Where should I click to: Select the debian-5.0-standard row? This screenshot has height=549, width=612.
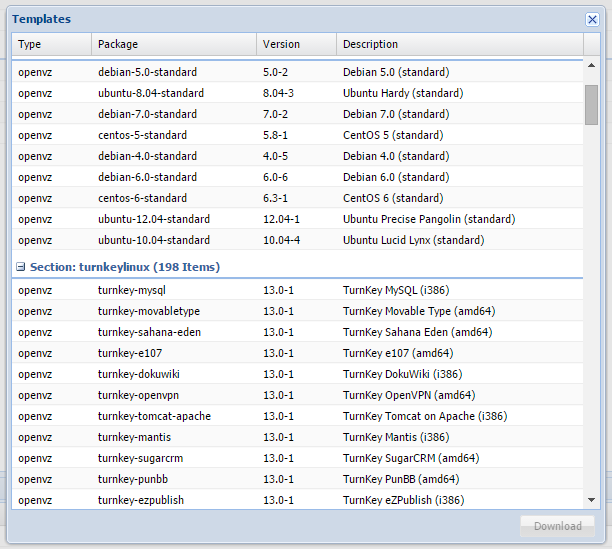(x=297, y=72)
